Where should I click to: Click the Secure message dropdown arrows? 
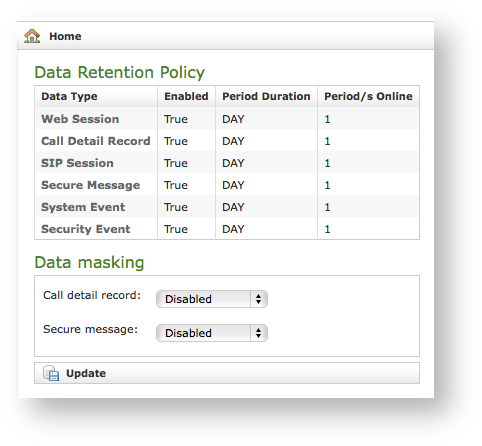259,333
